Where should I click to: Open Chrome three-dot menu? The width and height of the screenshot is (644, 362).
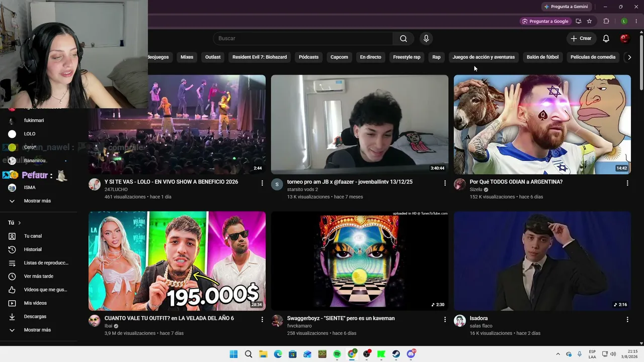pyautogui.click(x=636, y=21)
